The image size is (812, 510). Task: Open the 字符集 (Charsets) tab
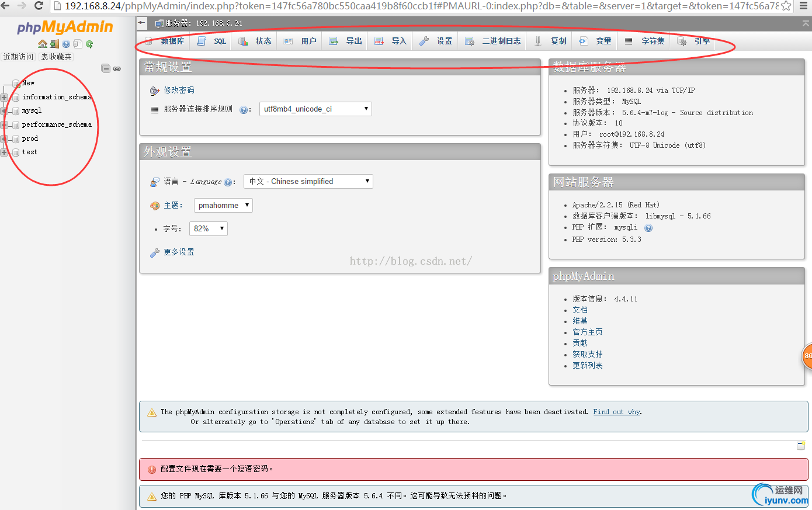click(644, 41)
